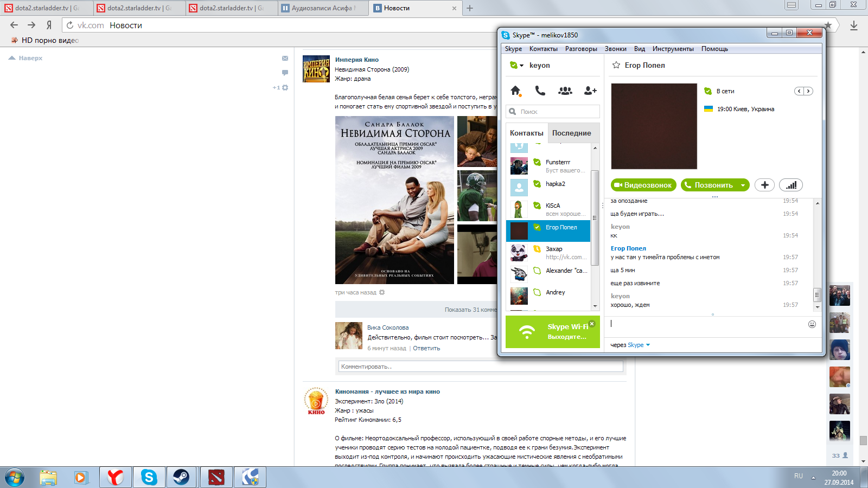Click Ответить under Вика Соколова comment

(x=426, y=348)
